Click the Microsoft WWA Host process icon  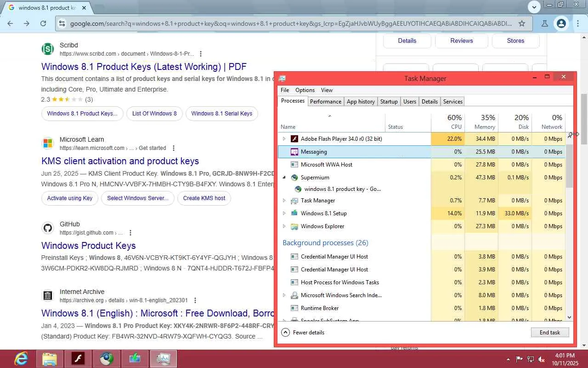coord(294,164)
